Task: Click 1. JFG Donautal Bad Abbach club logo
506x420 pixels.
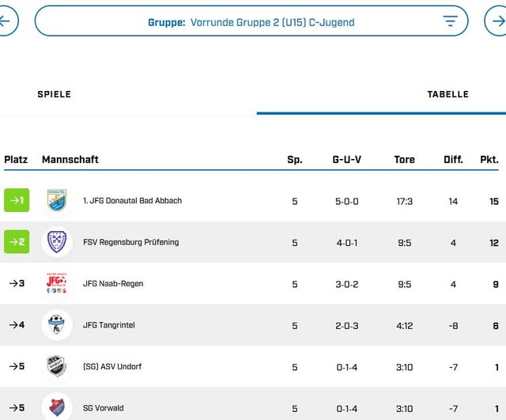Action: coord(57,201)
